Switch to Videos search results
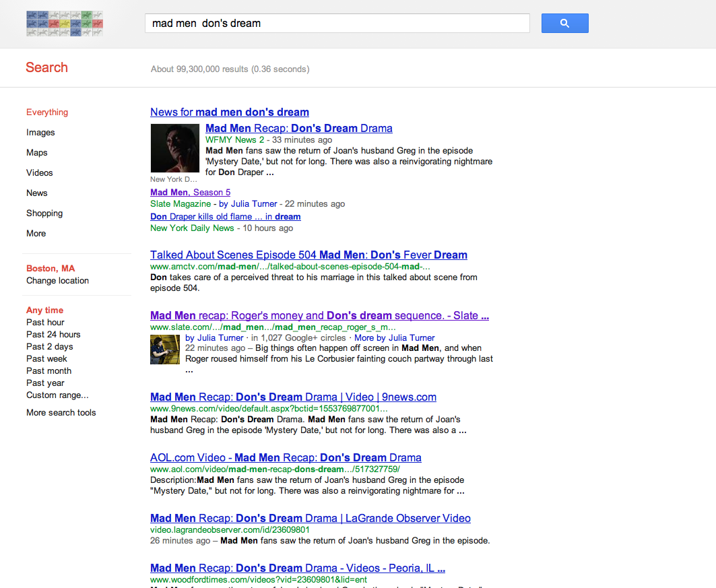This screenshot has width=716, height=588. [39, 173]
